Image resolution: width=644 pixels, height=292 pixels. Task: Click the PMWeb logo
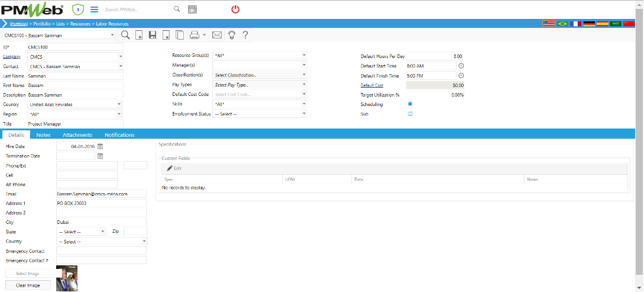tap(33, 9)
